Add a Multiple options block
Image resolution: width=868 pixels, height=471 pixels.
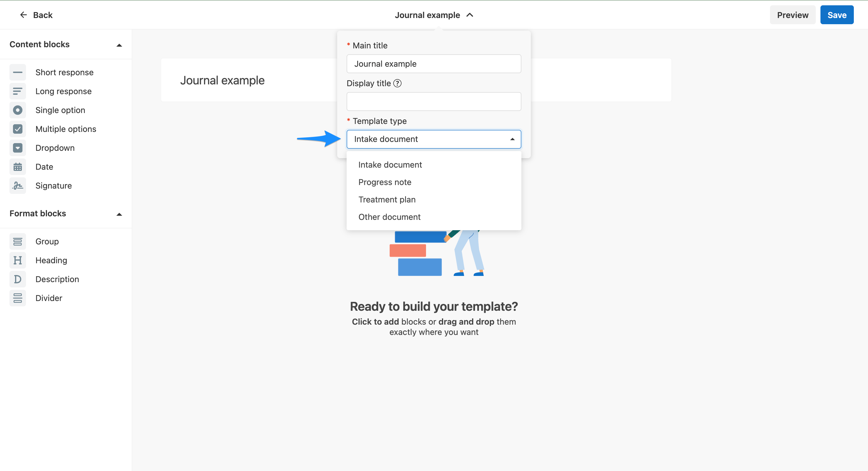pyautogui.click(x=66, y=129)
